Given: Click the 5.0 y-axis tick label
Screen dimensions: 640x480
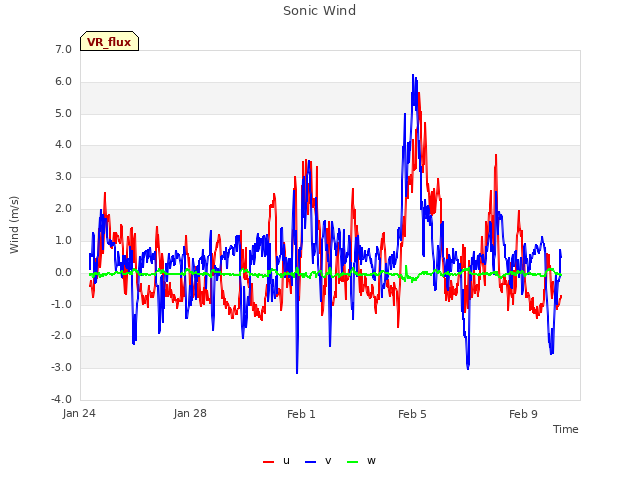Looking at the screenshot, I should click(63, 113).
